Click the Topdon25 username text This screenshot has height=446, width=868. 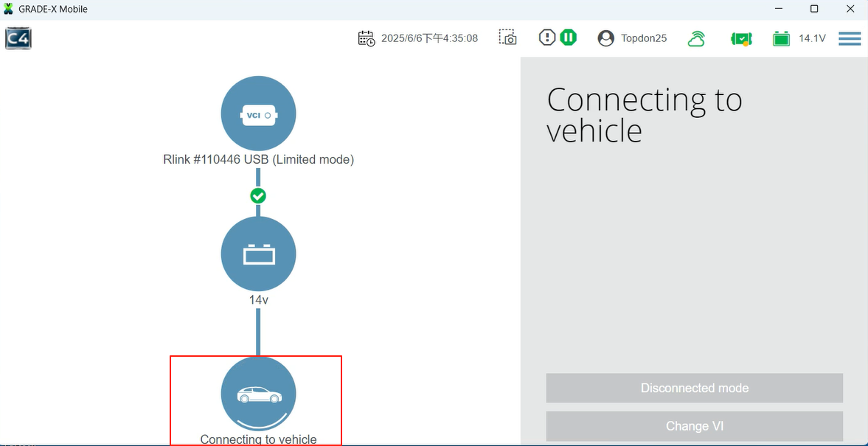tap(643, 38)
